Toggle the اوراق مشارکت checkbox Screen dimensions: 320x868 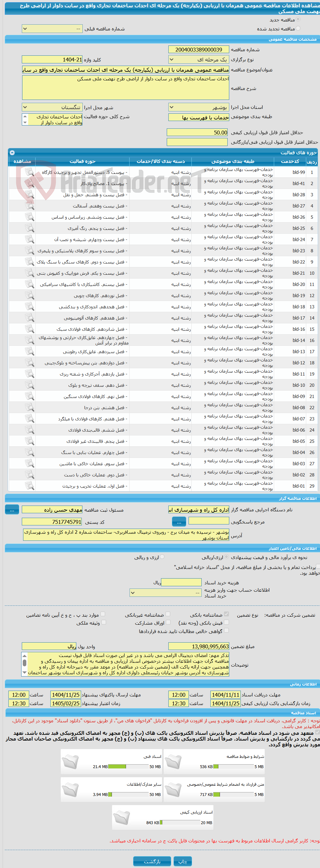click(x=168, y=622)
